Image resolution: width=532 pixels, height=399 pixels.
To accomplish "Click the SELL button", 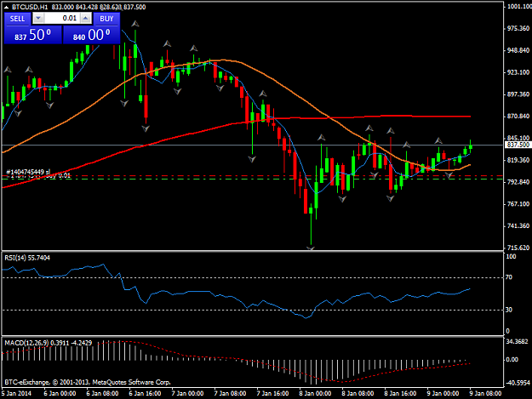I will pyautogui.click(x=17, y=19).
